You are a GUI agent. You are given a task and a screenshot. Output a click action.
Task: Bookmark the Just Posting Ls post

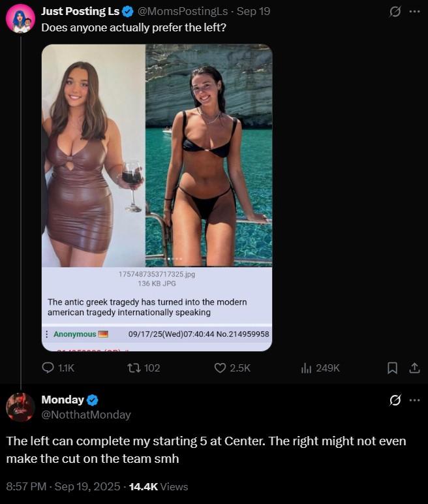pyautogui.click(x=392, y=368)
